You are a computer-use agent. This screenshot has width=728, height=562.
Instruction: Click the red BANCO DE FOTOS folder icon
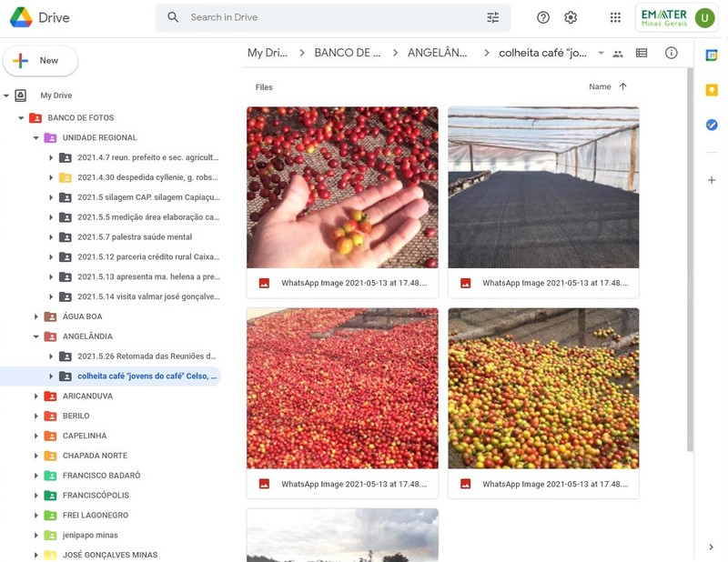(x=35, y=118)
